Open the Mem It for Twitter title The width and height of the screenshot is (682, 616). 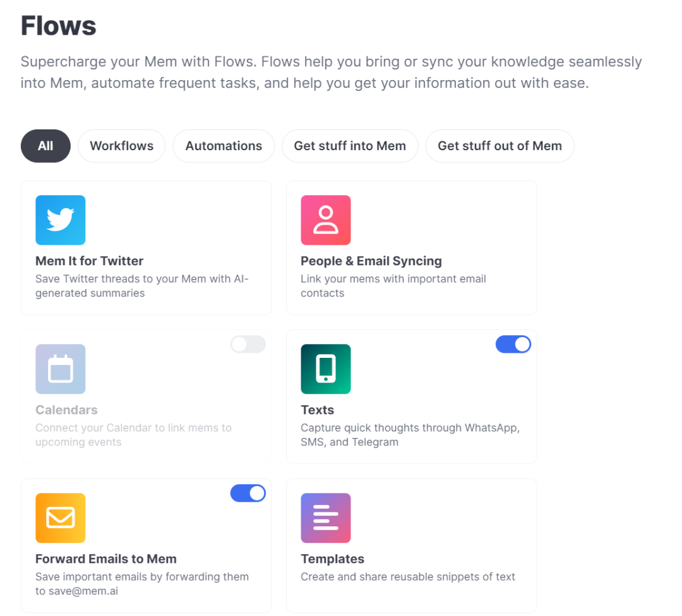click(90, 261)
